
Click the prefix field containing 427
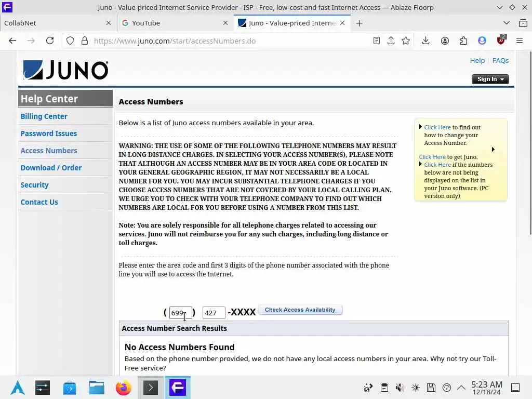tap(214, 313)
